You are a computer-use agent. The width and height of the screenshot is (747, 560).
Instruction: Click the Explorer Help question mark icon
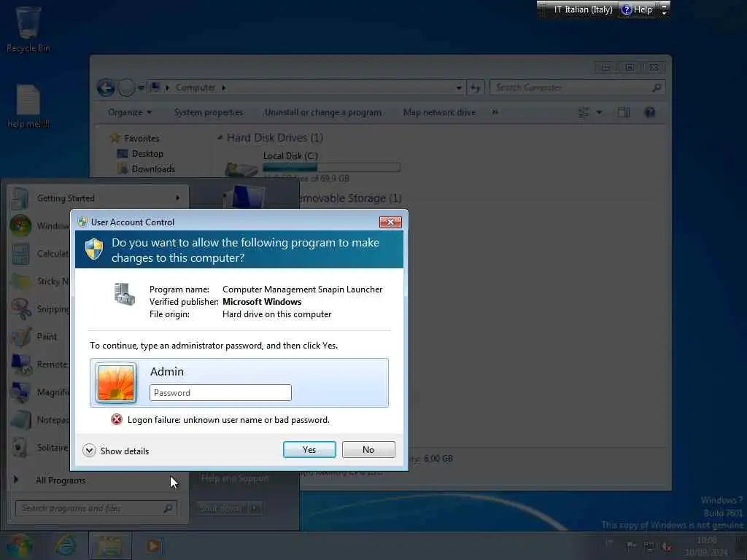(x=650, y=112)
